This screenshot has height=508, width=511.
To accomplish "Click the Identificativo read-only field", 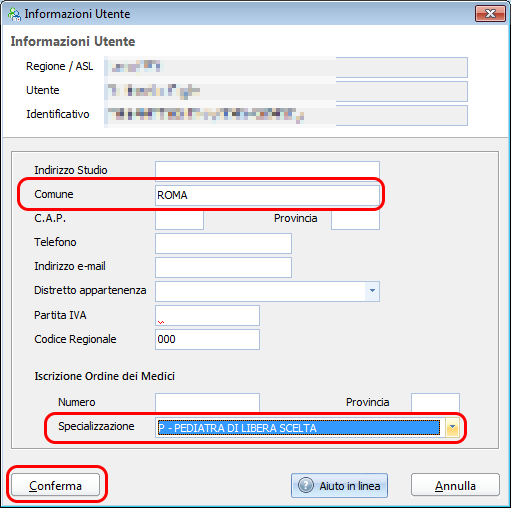I will 286,115.
